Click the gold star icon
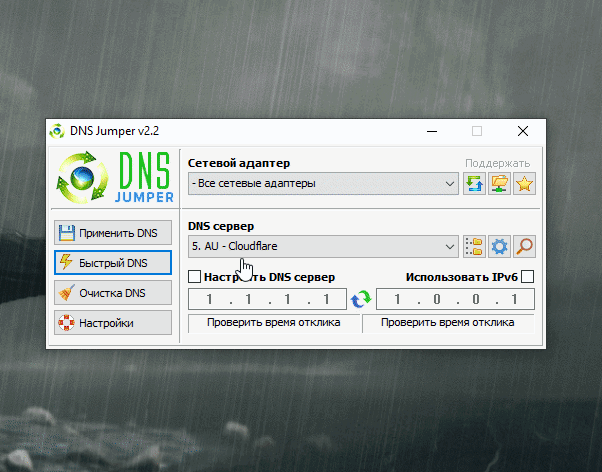Viewport: 602px width, 472px height. 524,184
